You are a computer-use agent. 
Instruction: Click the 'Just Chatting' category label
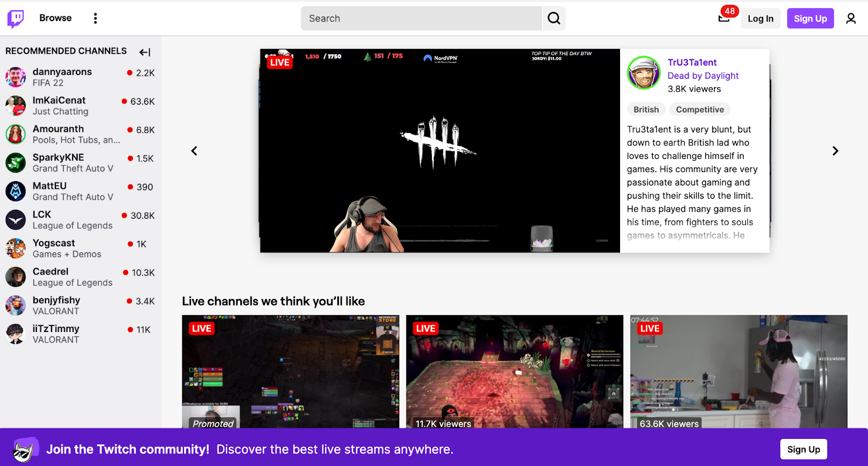pos(60,111)
